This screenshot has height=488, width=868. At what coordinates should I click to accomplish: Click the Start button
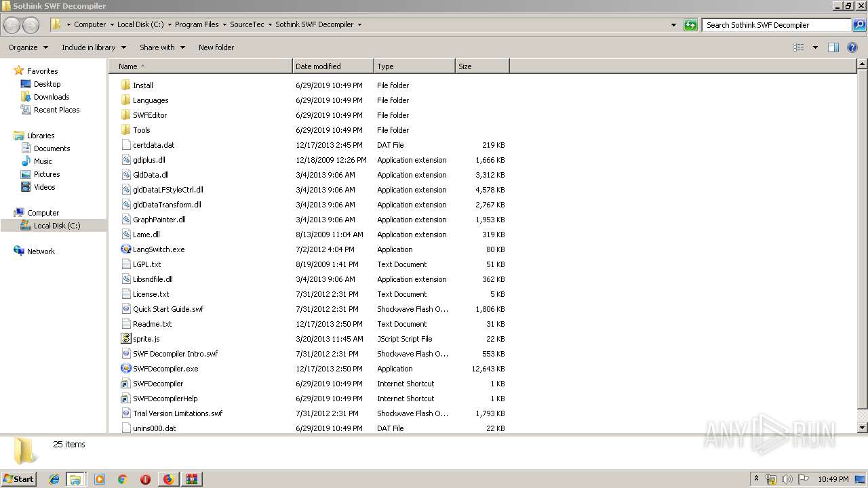coord(19,479)
